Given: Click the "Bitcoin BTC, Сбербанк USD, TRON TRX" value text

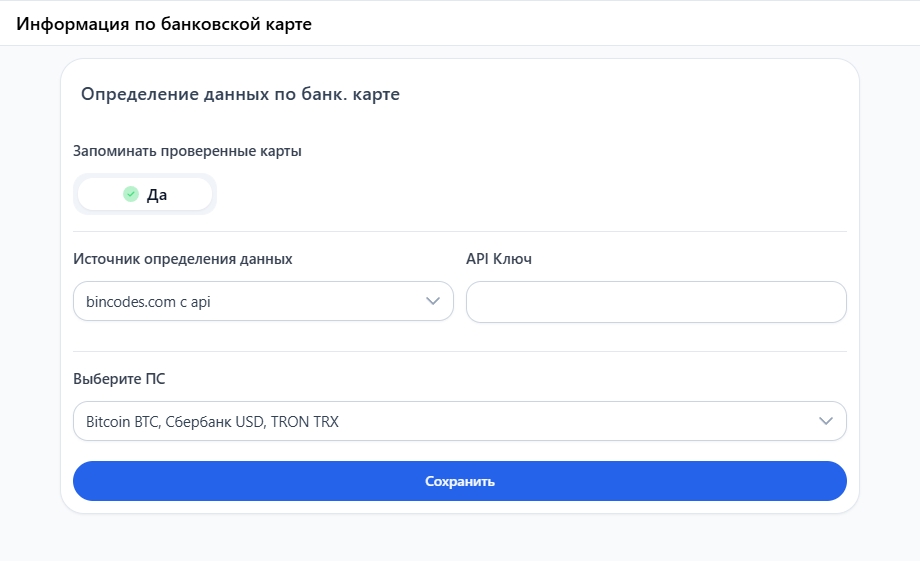Looking at the screenshot, I should [x=212, y=422].
